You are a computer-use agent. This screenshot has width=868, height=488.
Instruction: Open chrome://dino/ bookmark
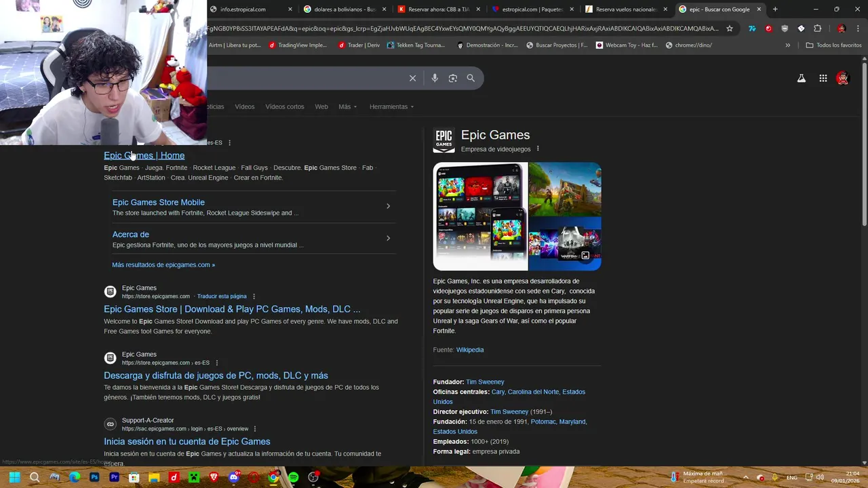pos(688,45)
